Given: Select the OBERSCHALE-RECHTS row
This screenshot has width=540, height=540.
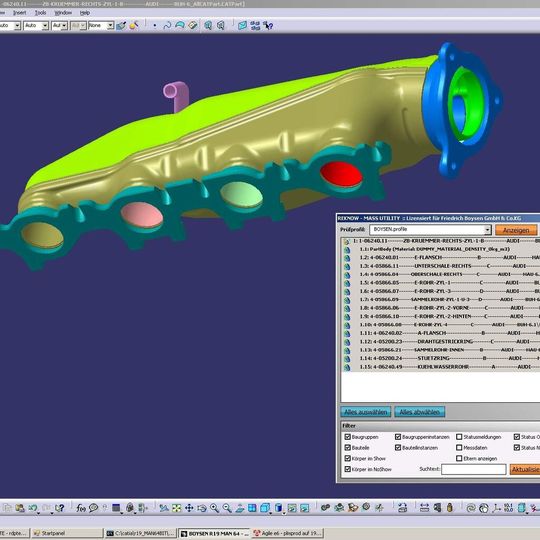Looking at the screenshot, I should 441,274.
